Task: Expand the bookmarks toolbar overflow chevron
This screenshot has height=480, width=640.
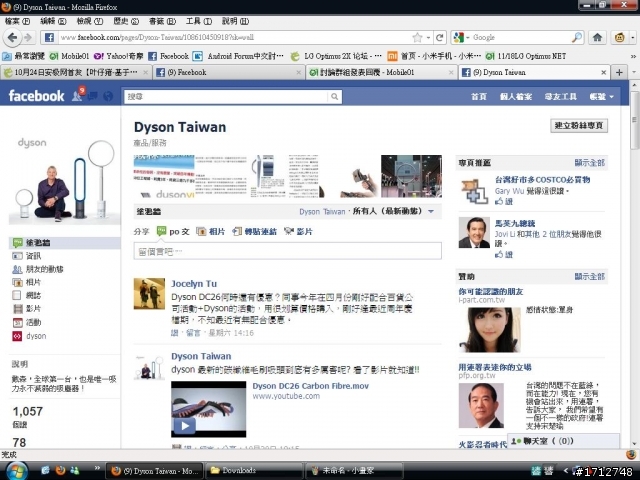Action: pos(633,56)
